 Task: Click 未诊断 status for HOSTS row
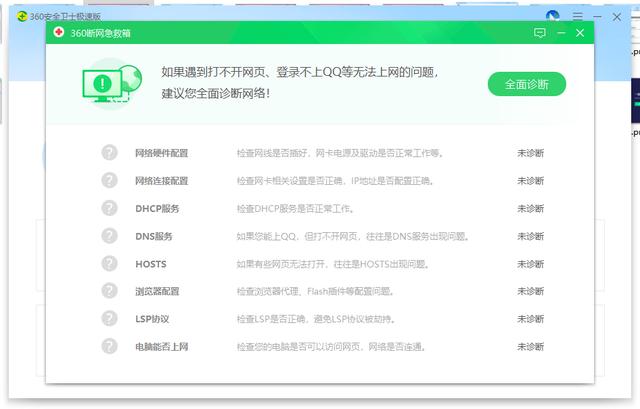530,264
